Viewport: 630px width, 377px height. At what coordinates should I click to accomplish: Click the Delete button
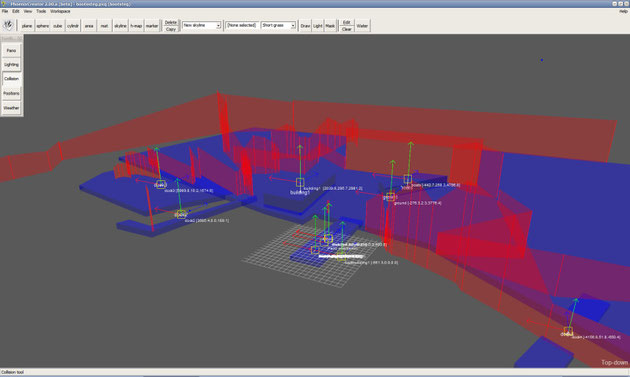(x=171, y=23)
